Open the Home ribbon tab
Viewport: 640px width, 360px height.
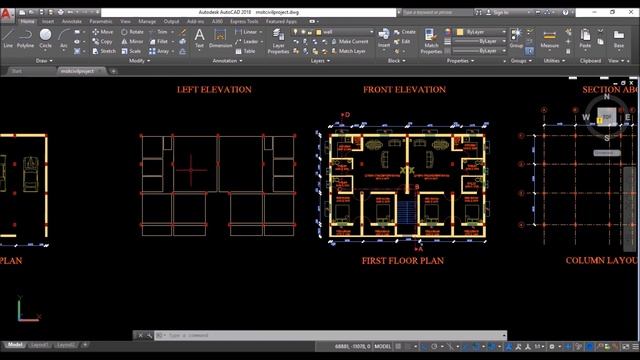tap(28, 21)
